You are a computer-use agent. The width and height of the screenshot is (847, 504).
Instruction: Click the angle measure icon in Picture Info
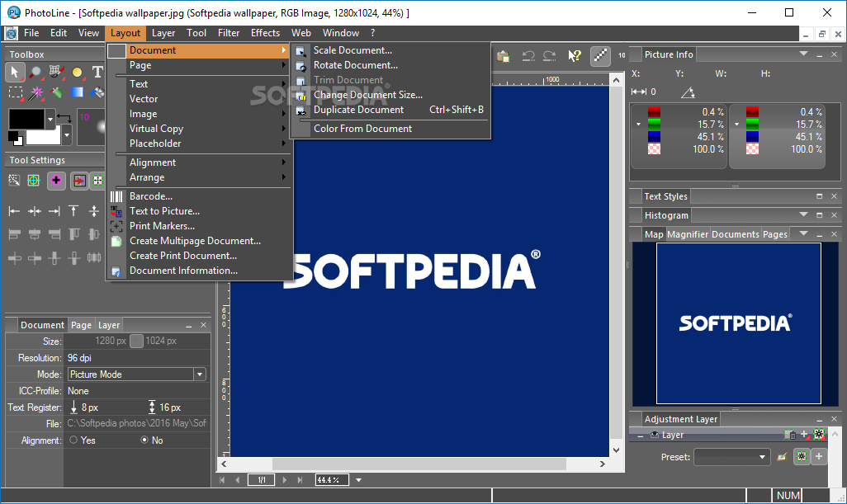coord(688,92)
